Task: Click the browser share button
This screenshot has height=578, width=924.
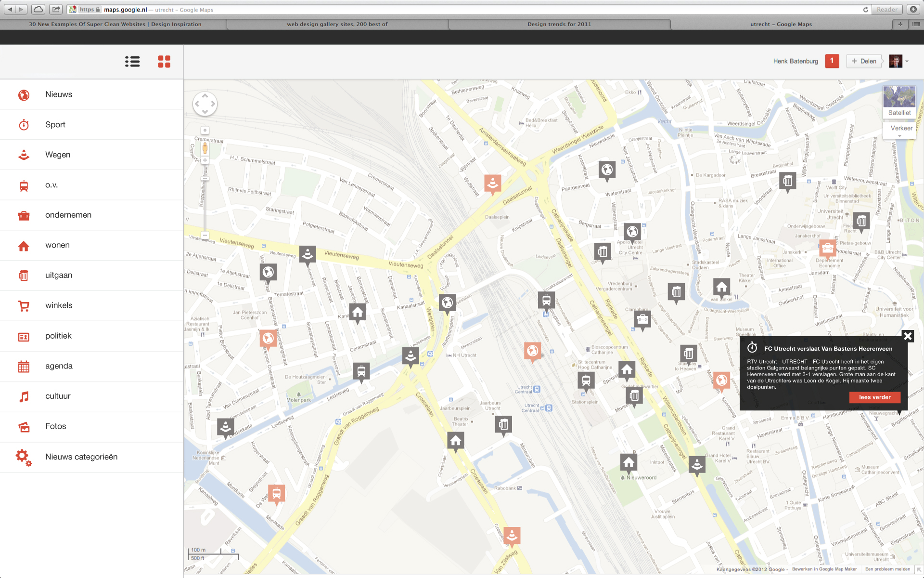Action: (56, 9)
